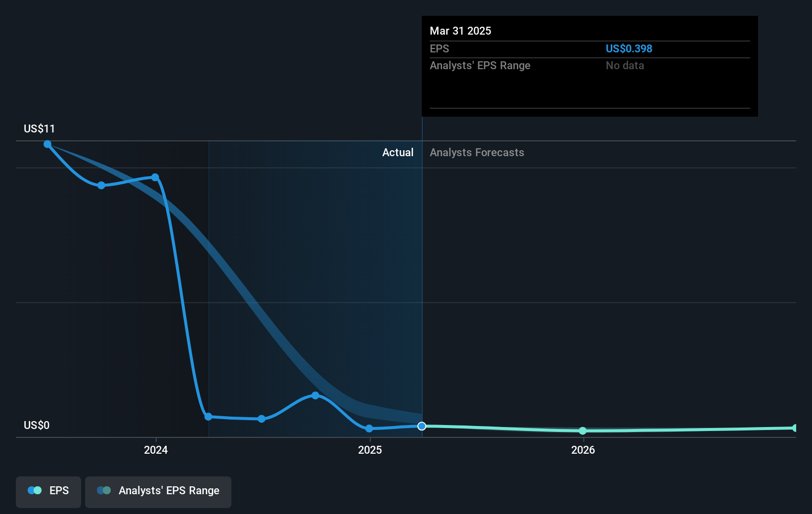Click the 'No data' tooltip value
812x514 pixels.
click(625, 66)
